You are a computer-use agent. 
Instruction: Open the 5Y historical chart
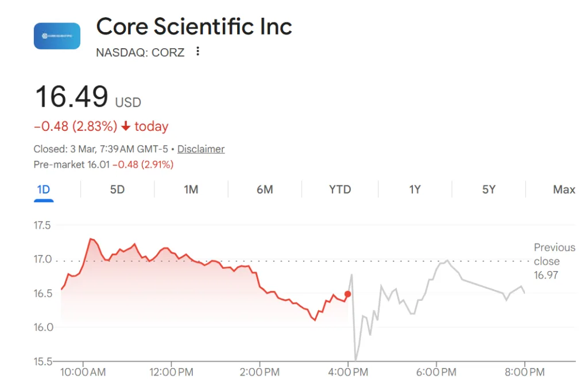(489, 189)
